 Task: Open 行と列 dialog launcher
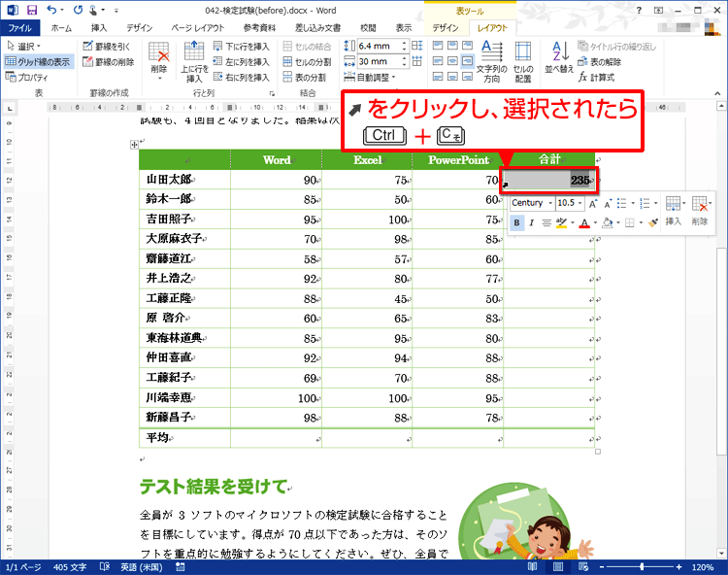(x=272, y=93)
